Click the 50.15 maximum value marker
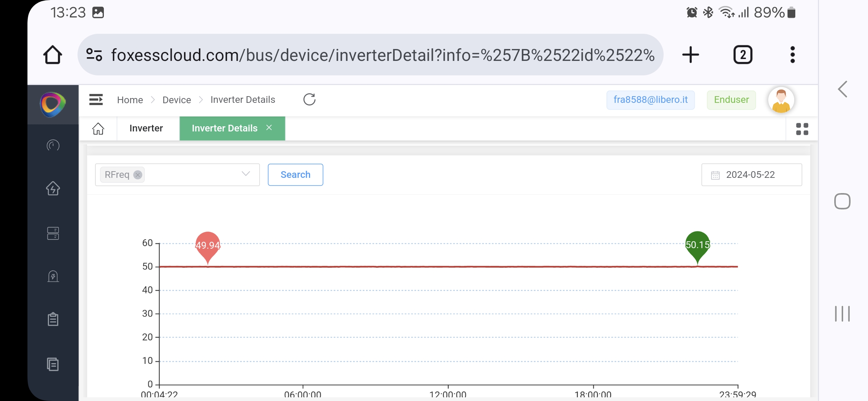The height and width of the screenshot is (401, 868). coord(697,245)
